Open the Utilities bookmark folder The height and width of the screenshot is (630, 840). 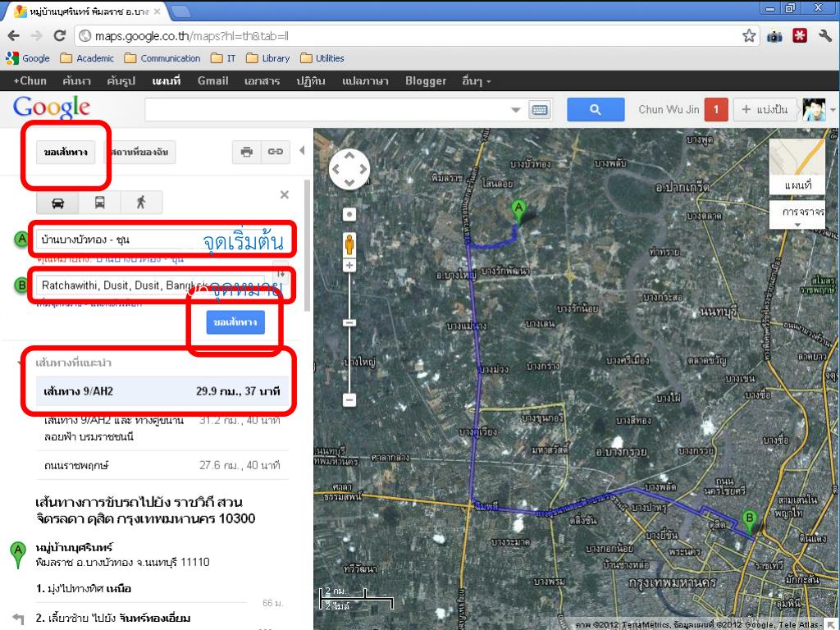pyautogui.click(x=322, y=58)
